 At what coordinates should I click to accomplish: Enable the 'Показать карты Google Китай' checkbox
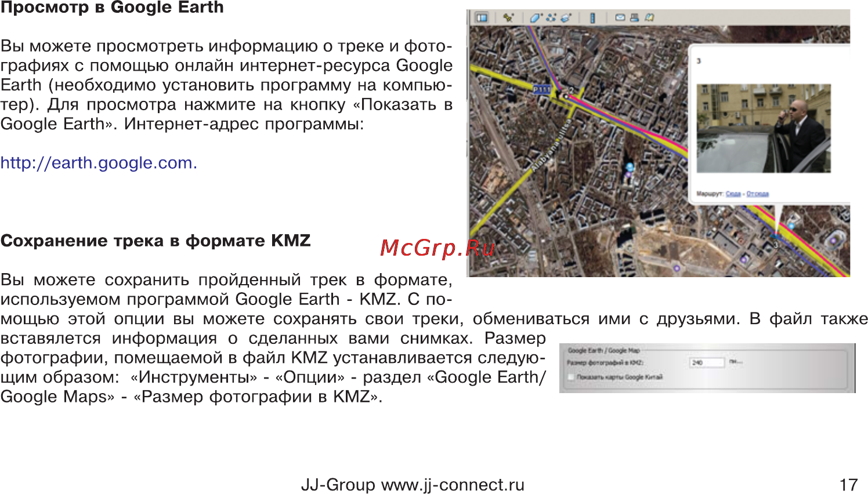[x=571, y=377]
